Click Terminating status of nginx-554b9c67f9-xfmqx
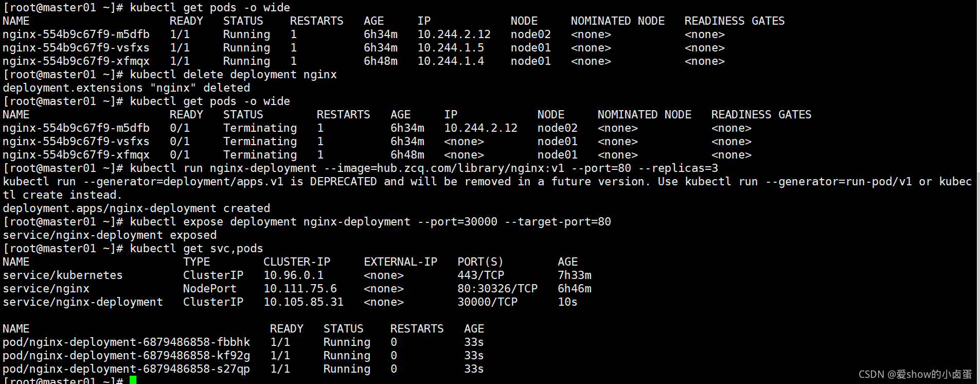Screen dimensions: 980x384 coord(260,155)
